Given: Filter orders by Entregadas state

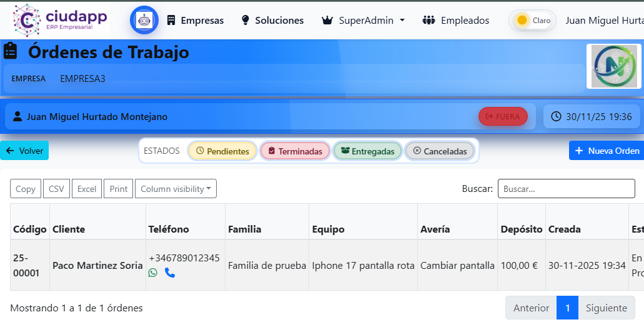Looking at the screenshot, I should pyautogui.click(x=367, y=151).
